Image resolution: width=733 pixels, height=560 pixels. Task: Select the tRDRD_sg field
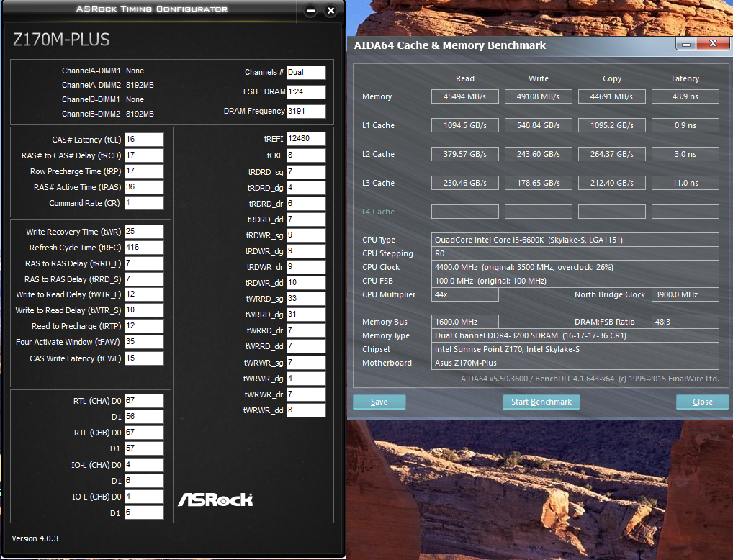click(306, 171)
